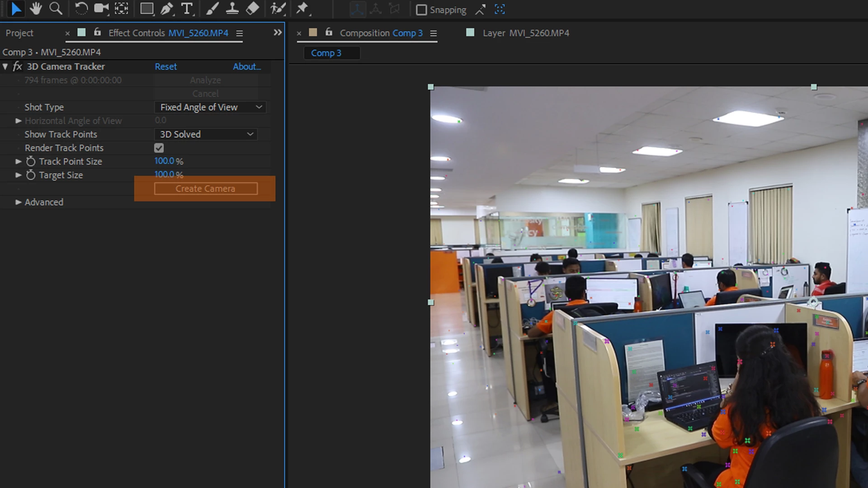Viewport: 868px width, 488px height.
Task: Select the Type tool
Action: [x=187, y=9]
